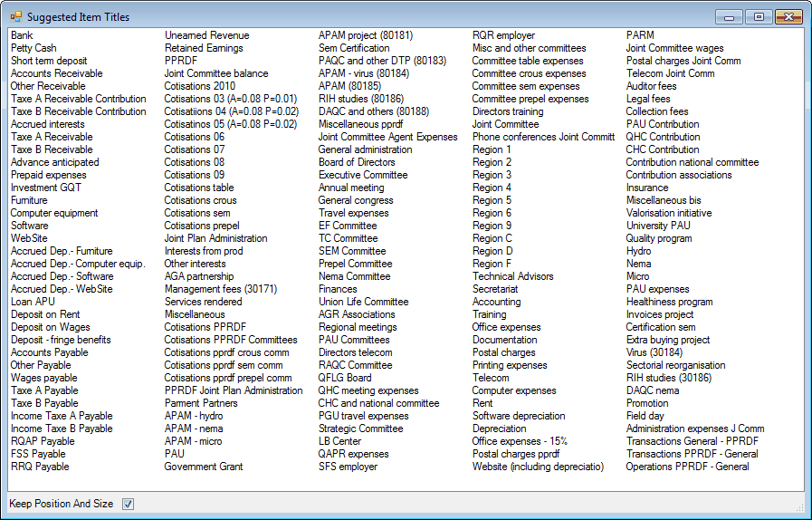Click 'PARM' item title
This screenshot has width=812, height=520.
pos(640,35)
